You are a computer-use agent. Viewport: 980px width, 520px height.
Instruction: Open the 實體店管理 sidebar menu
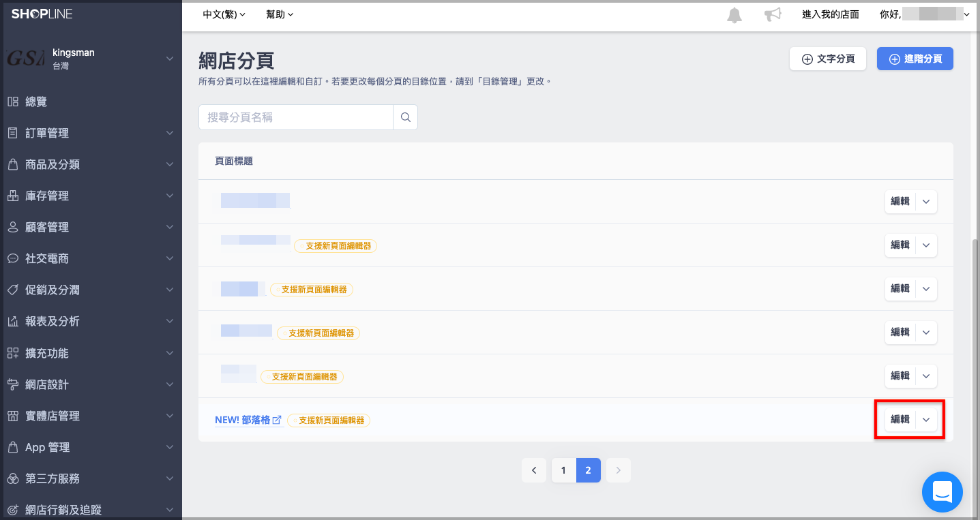pyautogui.click(x=91, y=416)
